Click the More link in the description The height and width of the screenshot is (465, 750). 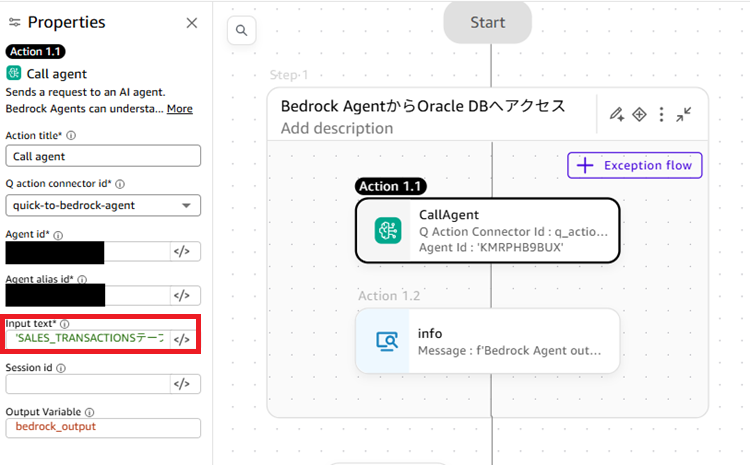[180, 109]
